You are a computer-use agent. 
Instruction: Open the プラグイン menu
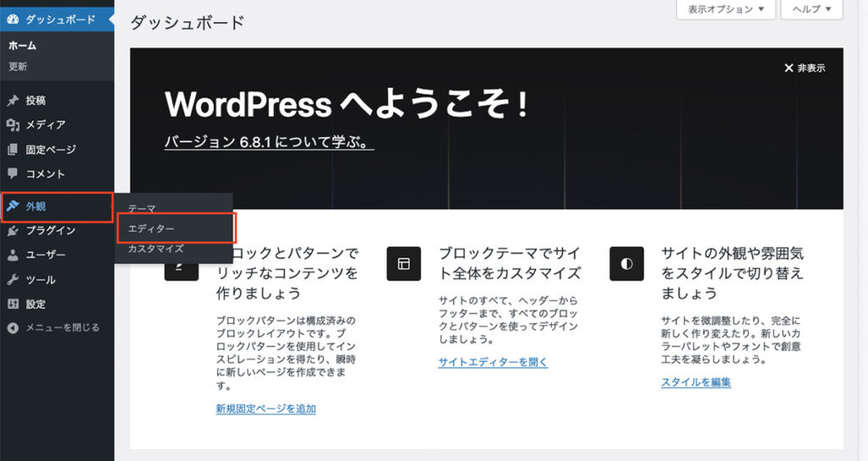click(57, 230)
